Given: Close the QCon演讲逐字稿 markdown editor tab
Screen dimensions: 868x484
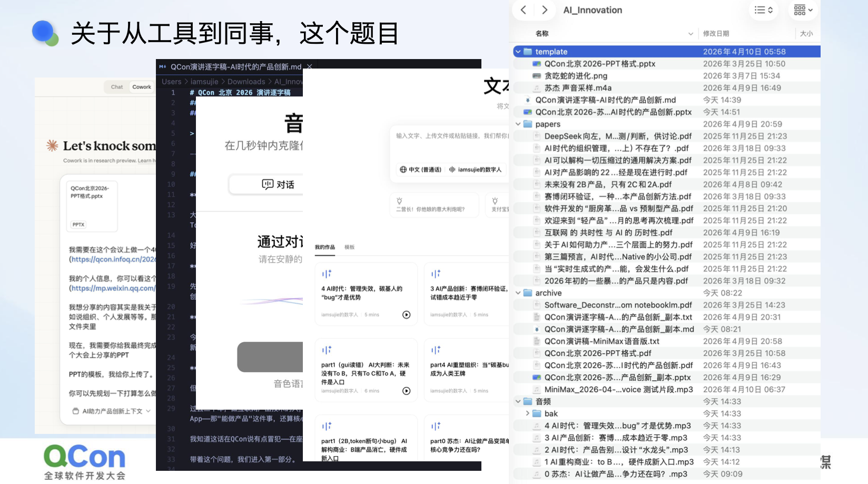Looking at the screenshot, I should point(310,67).
